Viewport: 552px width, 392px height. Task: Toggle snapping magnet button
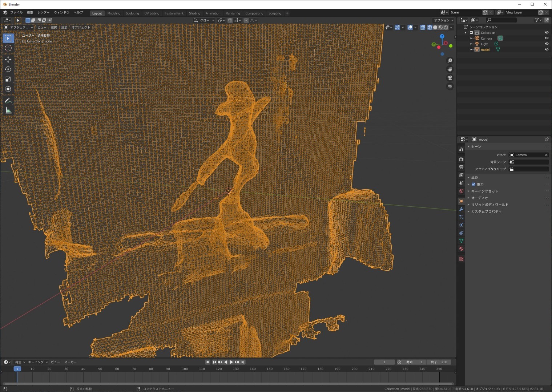pyautogui.click(x=230, y=20)
